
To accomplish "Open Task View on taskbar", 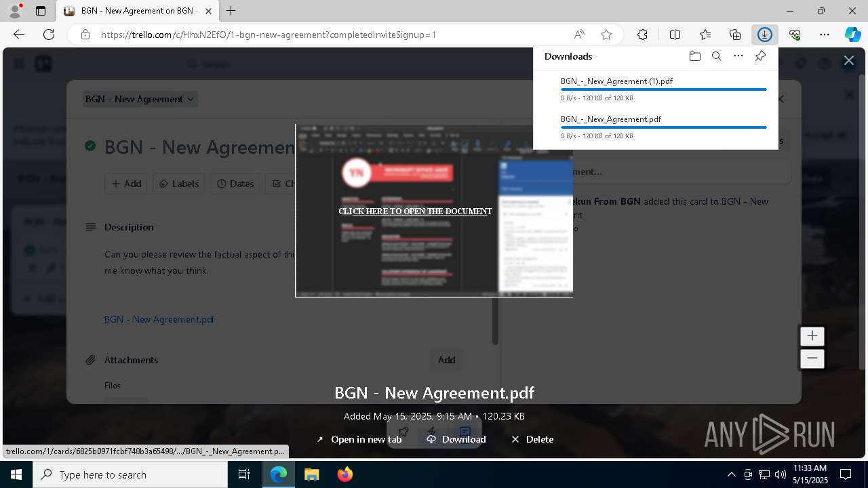I will [x=244, y=474].
